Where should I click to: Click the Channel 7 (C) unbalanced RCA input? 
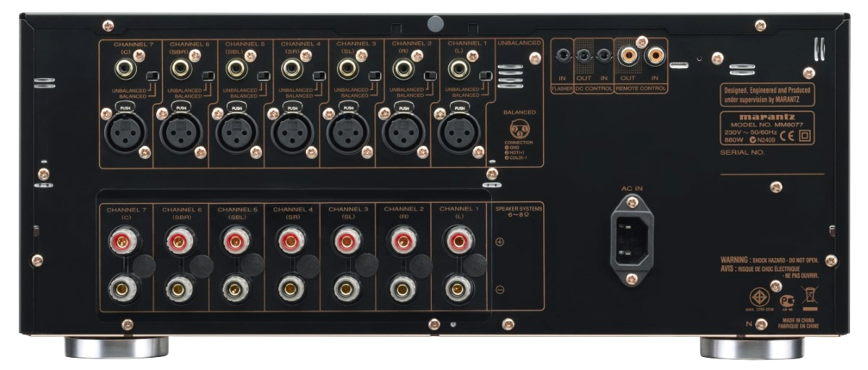pyautogui.click(x=122, y=70)
